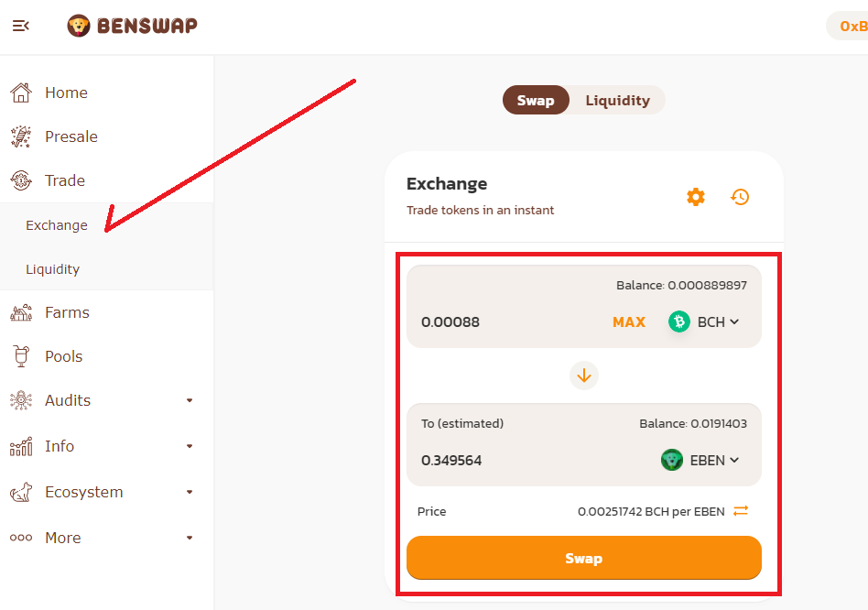Open the EBEN token selector dropdown
The image size is (868, 610).
pos(700,460)
